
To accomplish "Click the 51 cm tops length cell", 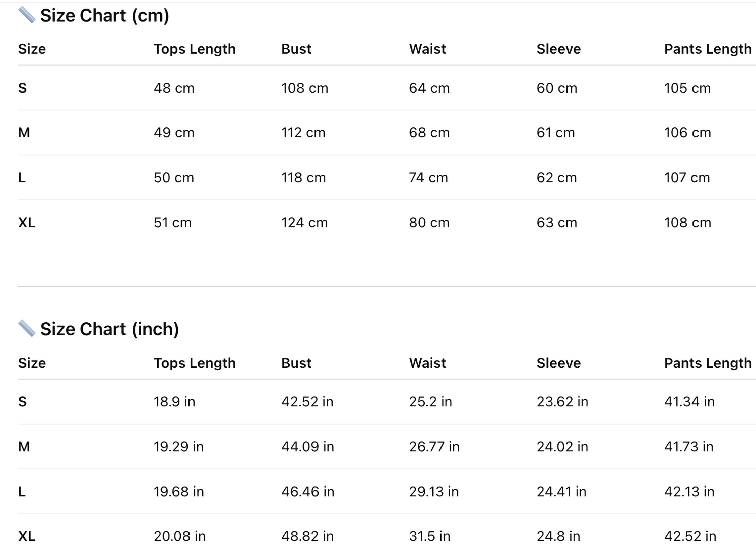I will tap(172, 223).
